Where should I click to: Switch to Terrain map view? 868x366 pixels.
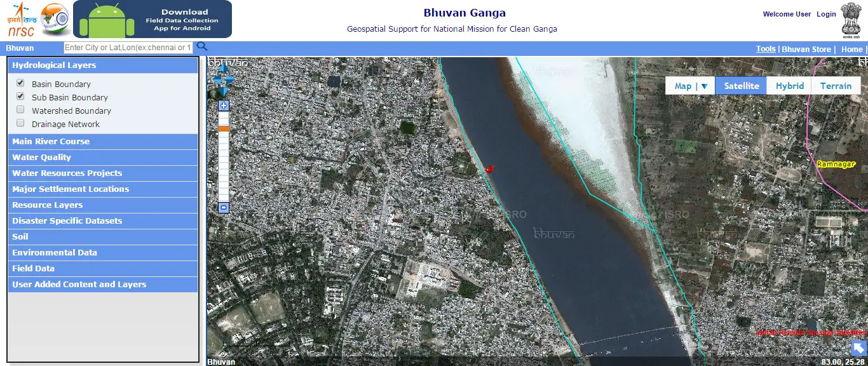(x=836, y=86)
